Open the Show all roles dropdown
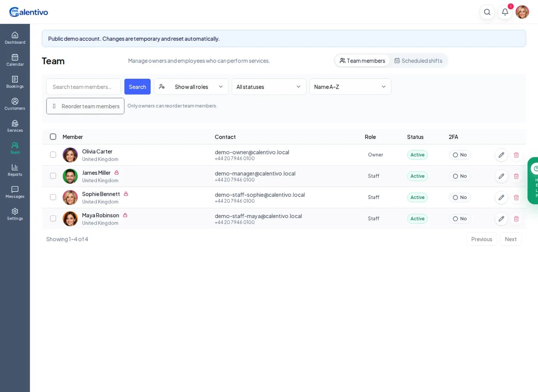This screenshot has height=392, width=538. (x=191, y=87)
